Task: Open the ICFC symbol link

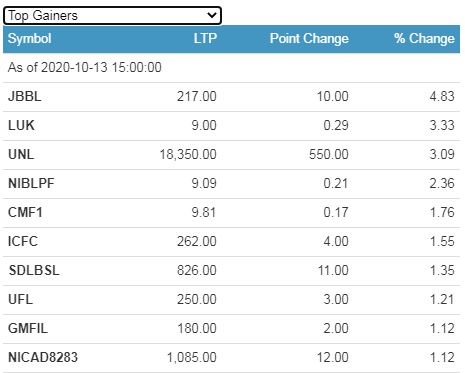Action: [x=23, y=241]
